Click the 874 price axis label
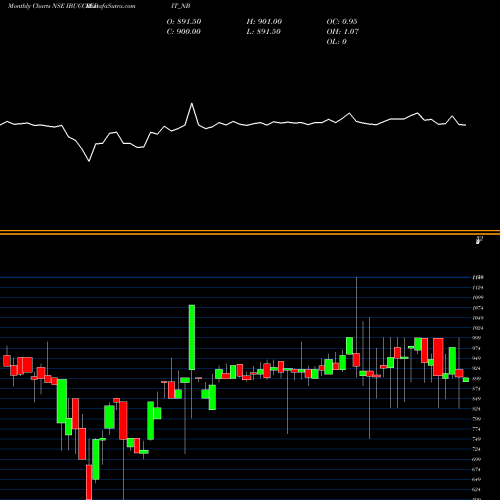Viewport: 500px width, 500px height. [477, 389]
